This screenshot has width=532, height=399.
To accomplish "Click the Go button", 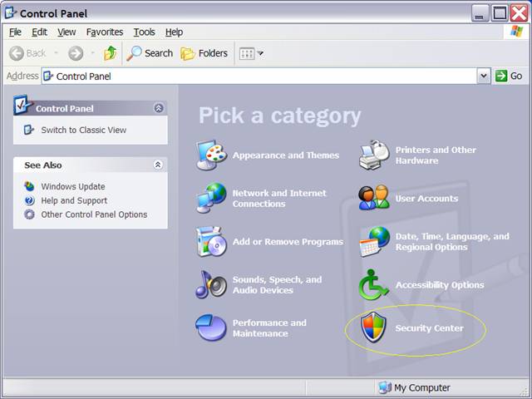I will [509, 76].
